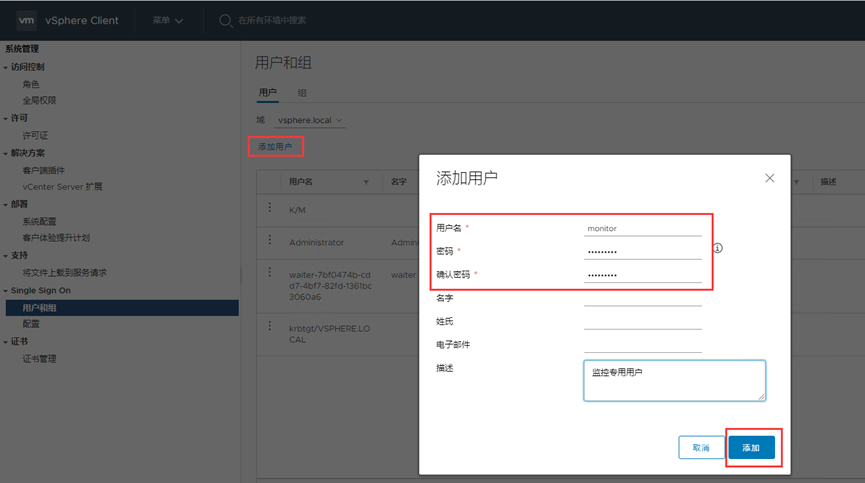Collapse the 证书 tree section

pyautogui.click(x=6, y=342)
